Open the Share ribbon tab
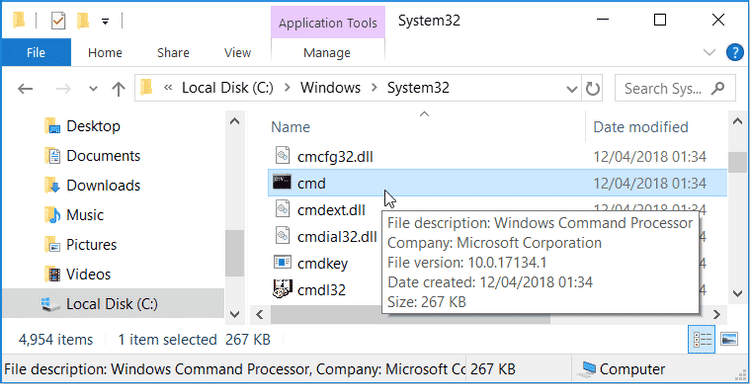This screenshot has width=750, height=384. tap(173, 53)
